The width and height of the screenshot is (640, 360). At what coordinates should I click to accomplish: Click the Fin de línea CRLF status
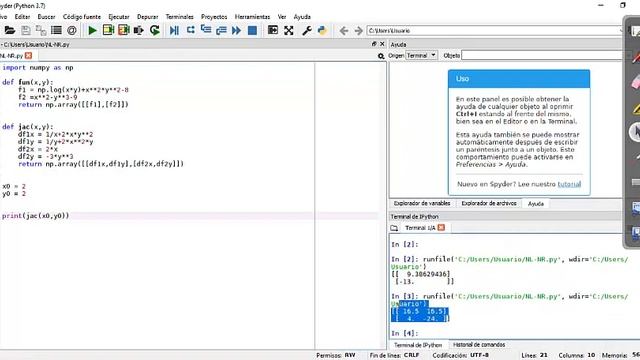pos(394,356)
